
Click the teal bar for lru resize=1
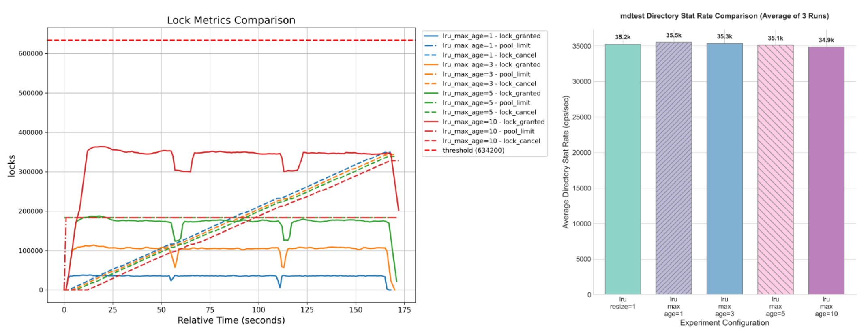pos(622,170)
